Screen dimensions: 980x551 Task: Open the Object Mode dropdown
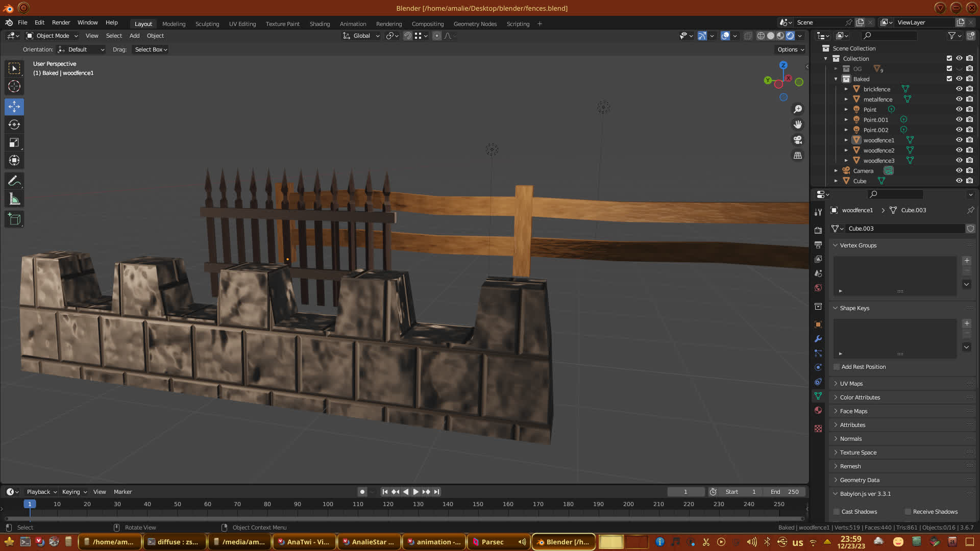[52, 36]
